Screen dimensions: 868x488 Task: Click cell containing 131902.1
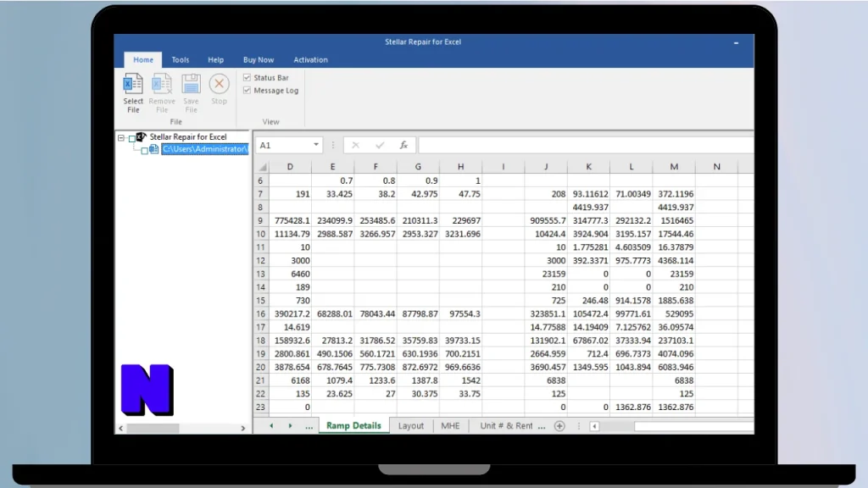[x=546, y=341]
